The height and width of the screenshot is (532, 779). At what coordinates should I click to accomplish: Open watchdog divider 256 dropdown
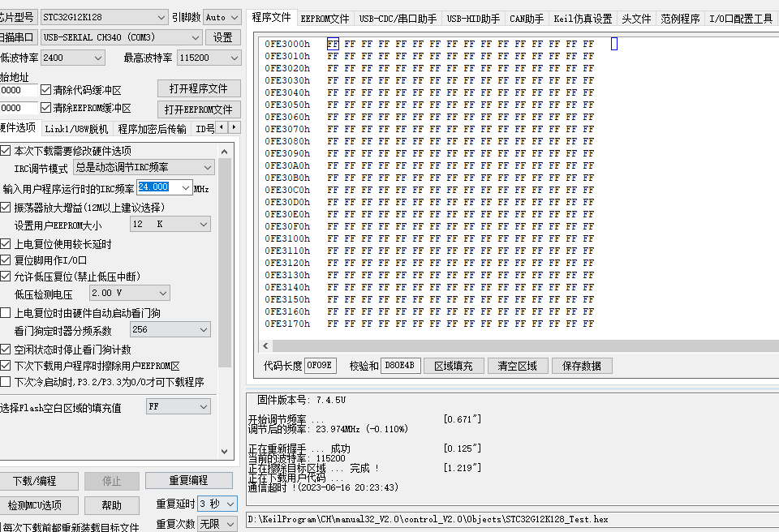coord(170,329)
